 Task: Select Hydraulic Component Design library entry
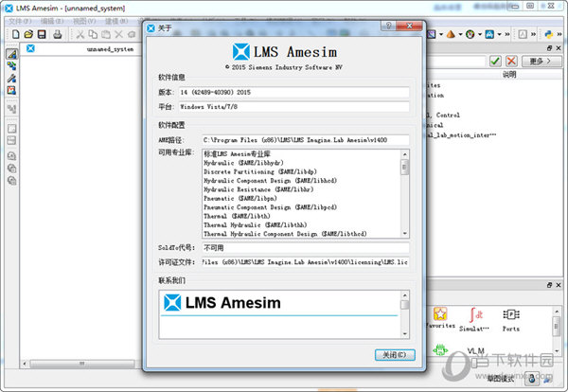pyautogui.click(x=270, y=181)
